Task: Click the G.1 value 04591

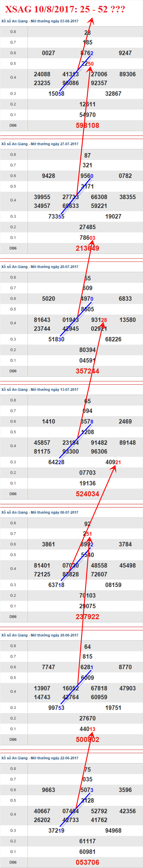Action: pos(87,361)
